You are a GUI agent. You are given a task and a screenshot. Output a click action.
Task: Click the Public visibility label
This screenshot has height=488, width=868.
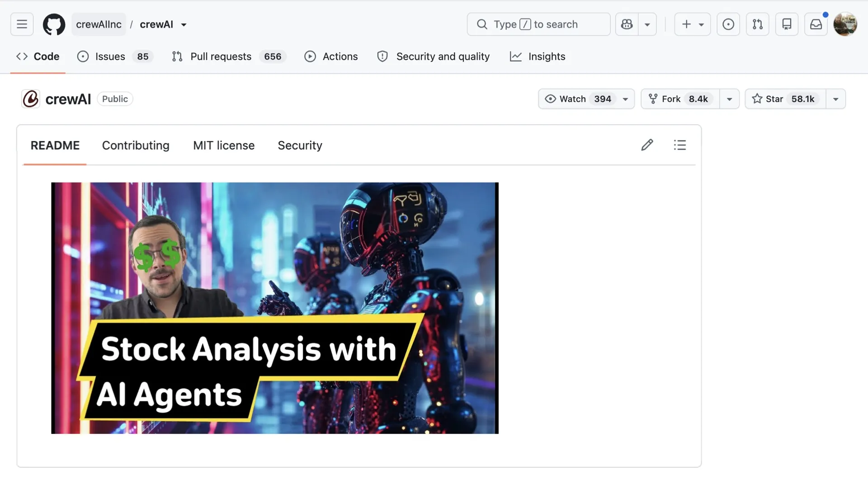point(115,99)
